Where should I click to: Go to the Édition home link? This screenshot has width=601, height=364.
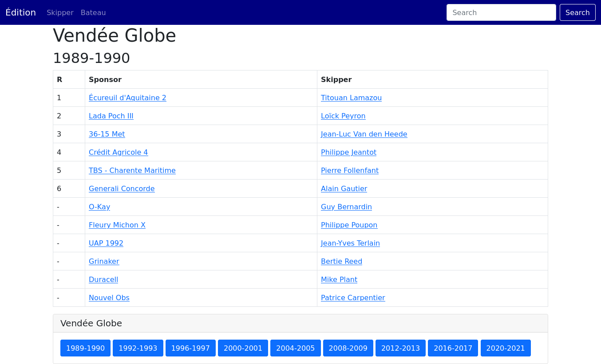point(20,12)
